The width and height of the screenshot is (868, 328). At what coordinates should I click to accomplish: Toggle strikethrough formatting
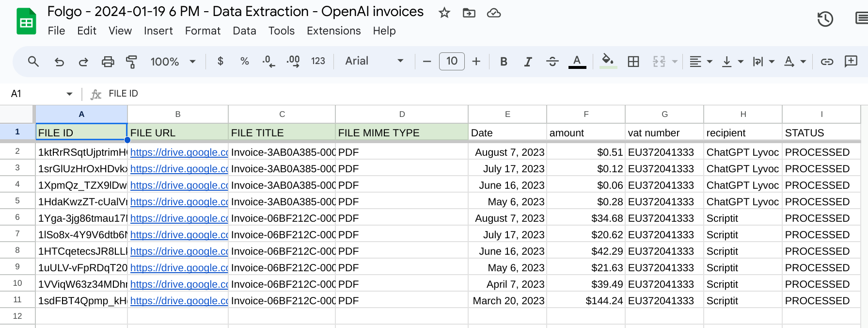click(552, 62)
